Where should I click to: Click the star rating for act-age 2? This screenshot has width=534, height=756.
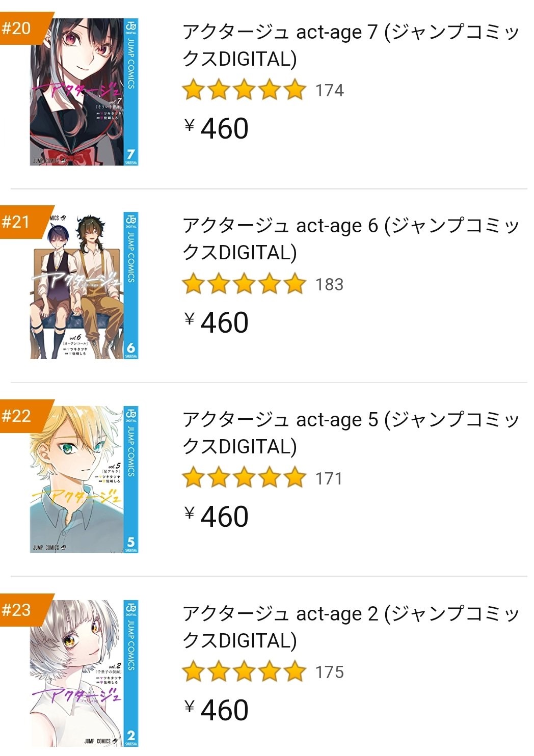244,672
